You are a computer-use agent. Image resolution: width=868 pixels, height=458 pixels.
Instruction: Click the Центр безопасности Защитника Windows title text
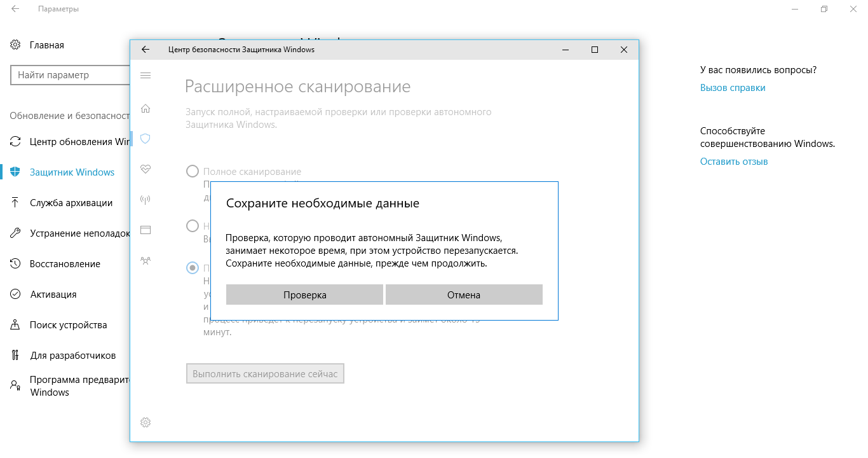(241, 50)
